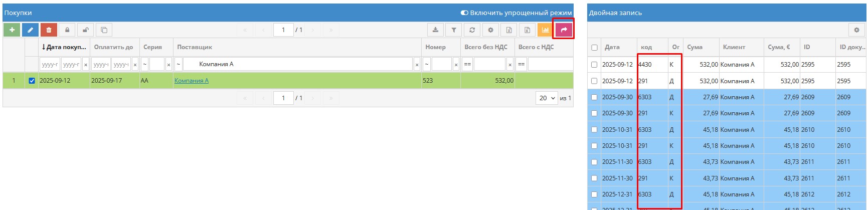
Task: Click the red trash delete button
Action: point(49,30)
